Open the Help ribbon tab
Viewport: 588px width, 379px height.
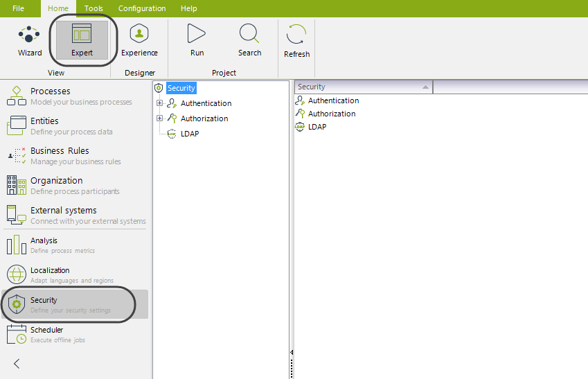point(188,8)
